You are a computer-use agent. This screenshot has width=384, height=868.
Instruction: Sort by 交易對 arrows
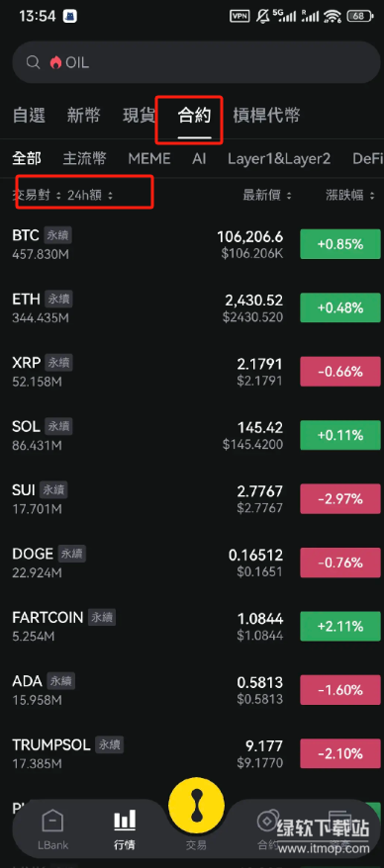click(x=58, y=196)
